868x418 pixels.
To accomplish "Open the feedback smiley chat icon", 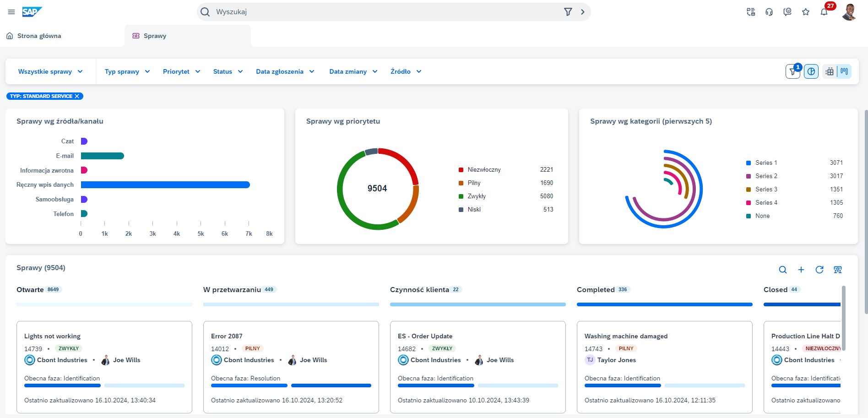I will point(787,12).
